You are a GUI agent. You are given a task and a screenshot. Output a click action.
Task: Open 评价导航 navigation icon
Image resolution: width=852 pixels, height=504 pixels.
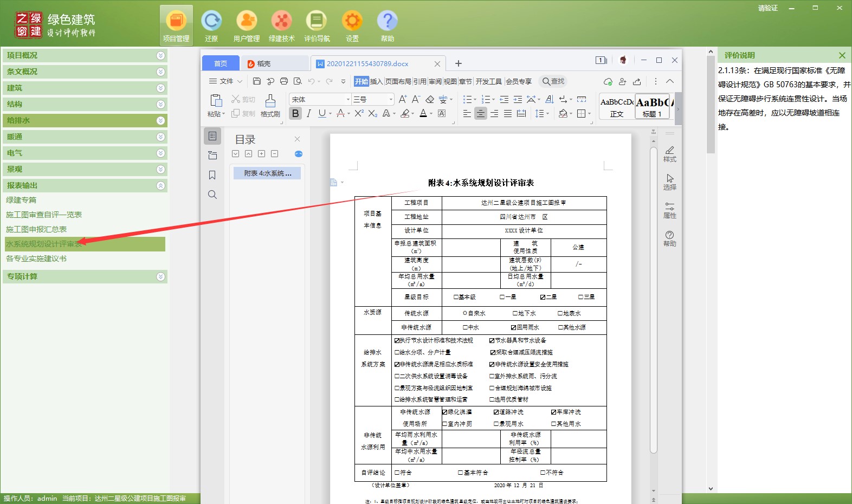point(317,25)
